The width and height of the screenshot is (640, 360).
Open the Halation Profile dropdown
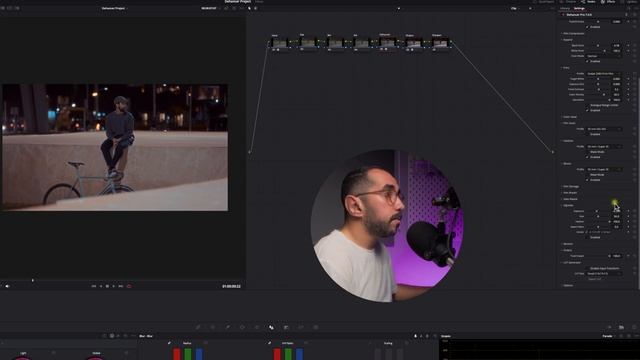tap(604, 147)
